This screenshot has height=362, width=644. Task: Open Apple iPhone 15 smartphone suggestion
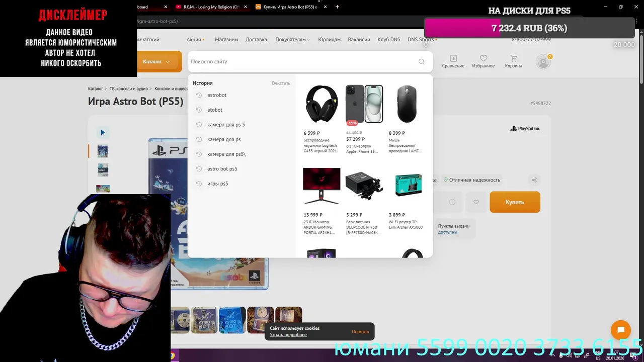364,119
